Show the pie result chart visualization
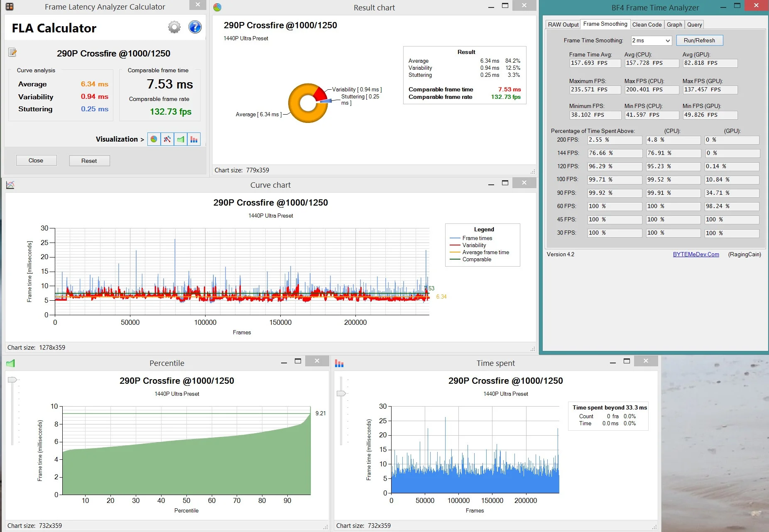The width and height of the screenshot is (769, 532). [x=154, y=139]
